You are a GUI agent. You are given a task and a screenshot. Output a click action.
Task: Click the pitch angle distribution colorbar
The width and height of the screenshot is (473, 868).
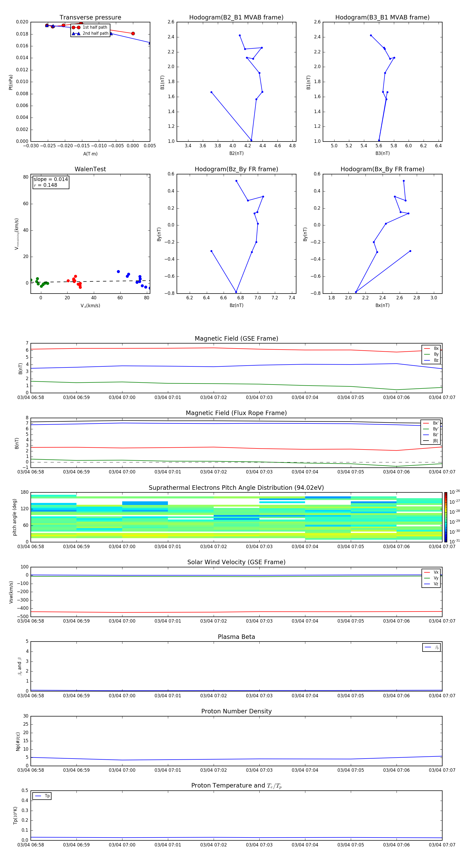point(445,517)
